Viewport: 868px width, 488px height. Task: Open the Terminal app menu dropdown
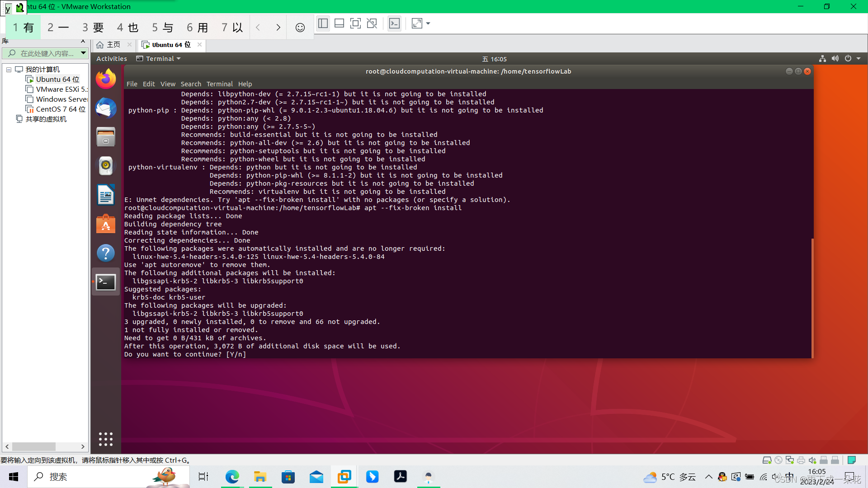[x=159, y=59]
